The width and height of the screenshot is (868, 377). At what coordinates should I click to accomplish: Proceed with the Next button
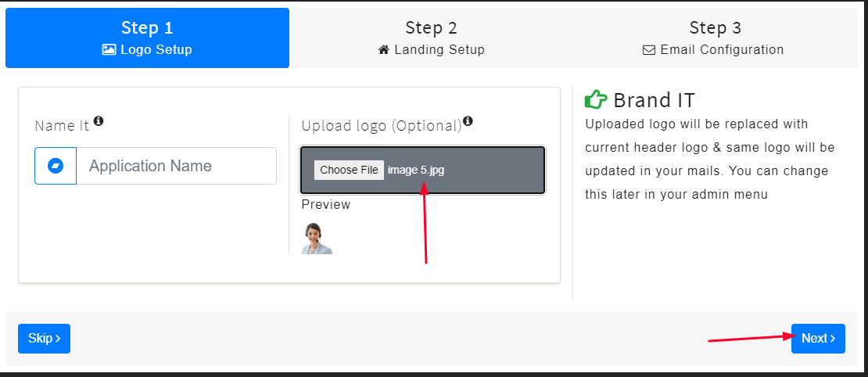(x=818, y=338)
